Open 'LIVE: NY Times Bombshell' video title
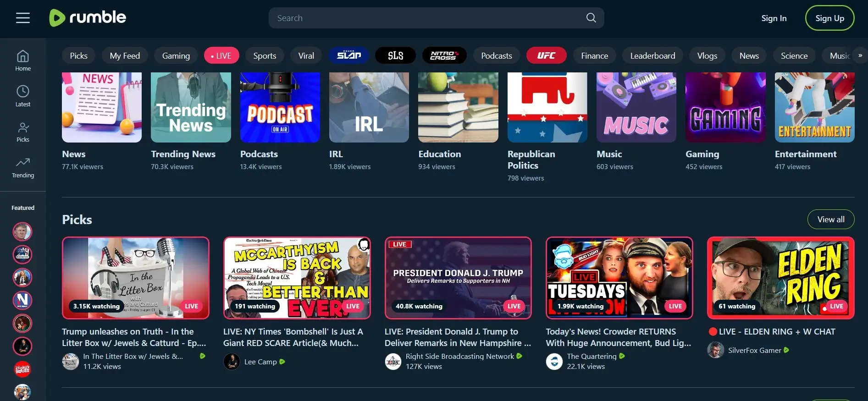Screen dimensions: 868x401 tap(293, 337)
